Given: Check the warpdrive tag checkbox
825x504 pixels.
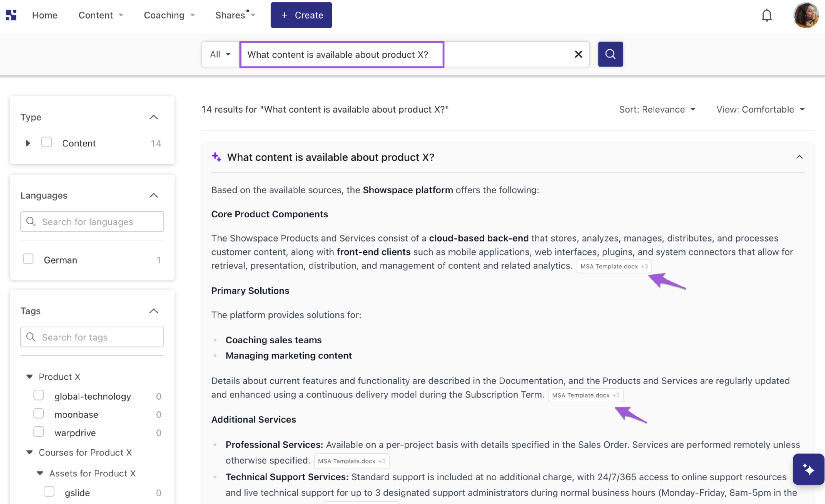Looking at the screenshot, I should click(39, 432).
